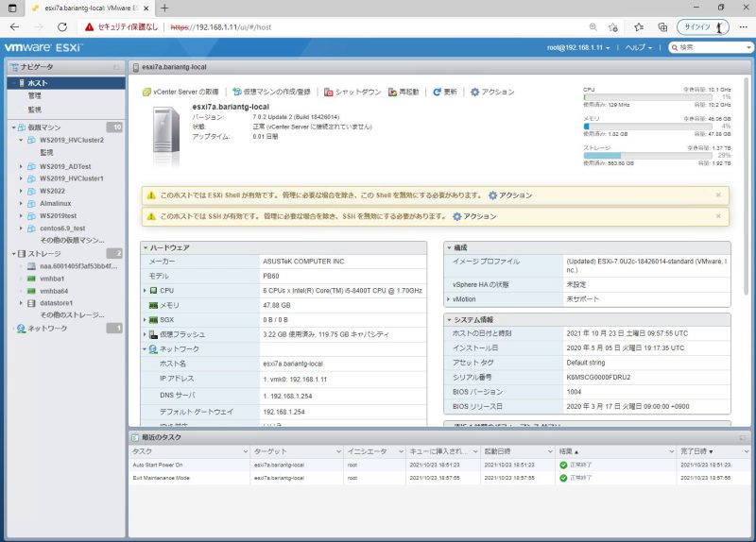Collapse the ハードウェア panel section
Viewport: 756px width, 542px height.
(x=146, y=247)
